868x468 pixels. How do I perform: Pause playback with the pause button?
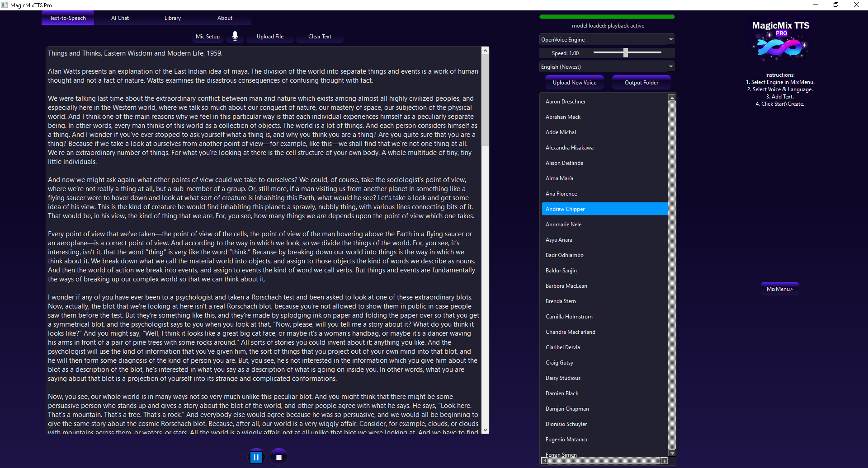(256, 457)
